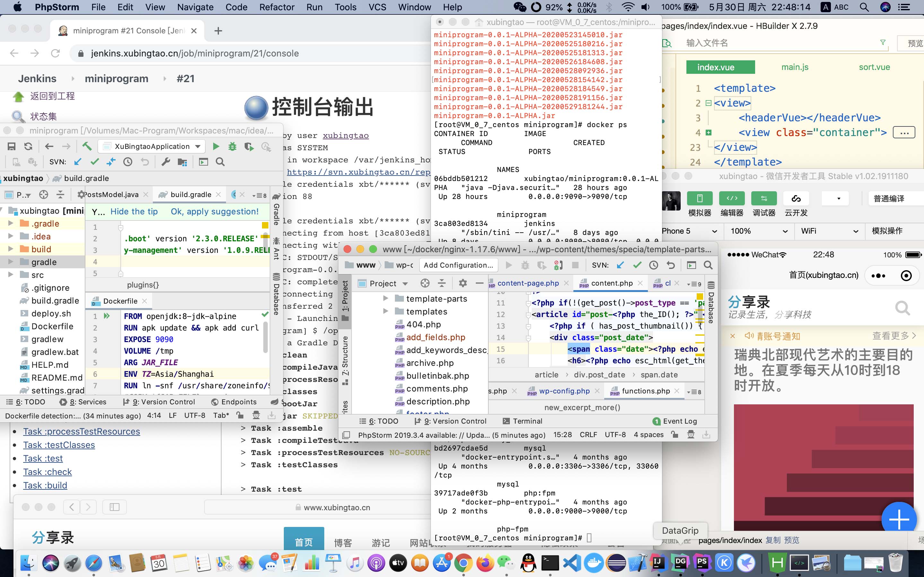Click 调试器 debugger icon in WeChat devtools
The height and width of the screenshot is (577, 924).
pyautogui.click(x=764, y=198)
